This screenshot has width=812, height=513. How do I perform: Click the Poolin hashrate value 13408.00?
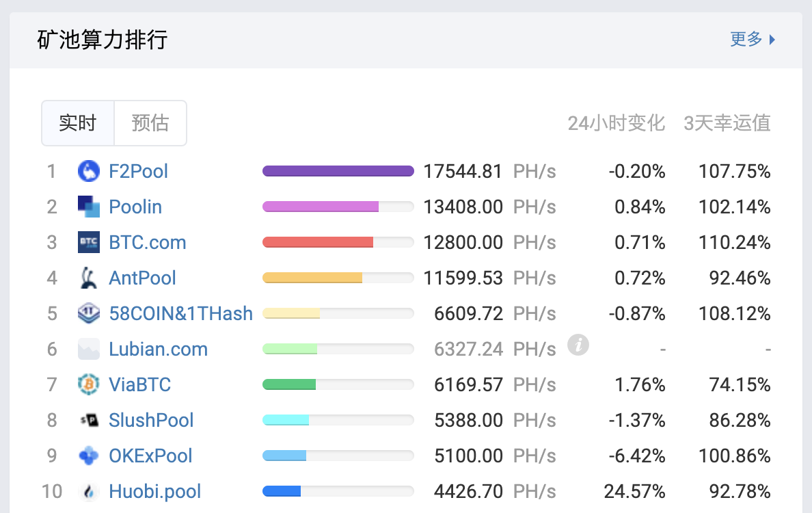pyautogui.click(x=463, y=207)
